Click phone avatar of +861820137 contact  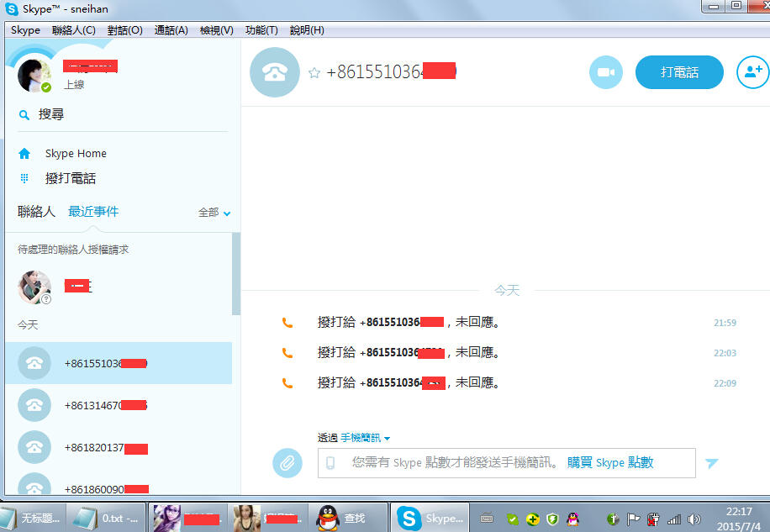click(34, 447)
